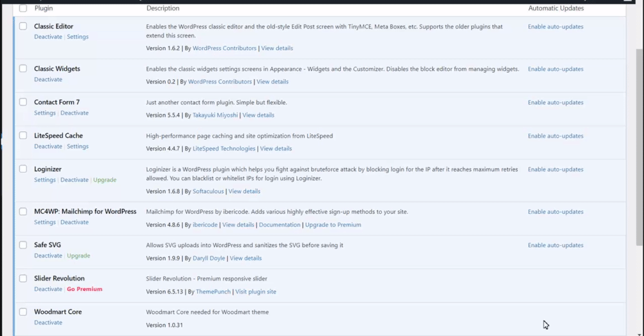Image resolution: width=644 pixels, height=336 pixels.
Task: Open ibericode author link
Action: click(205, 225)
